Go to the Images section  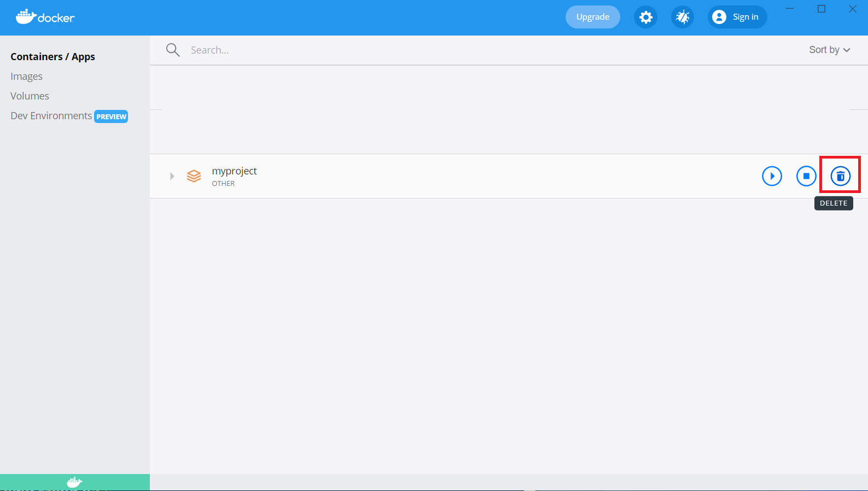(x=26, y=77)
